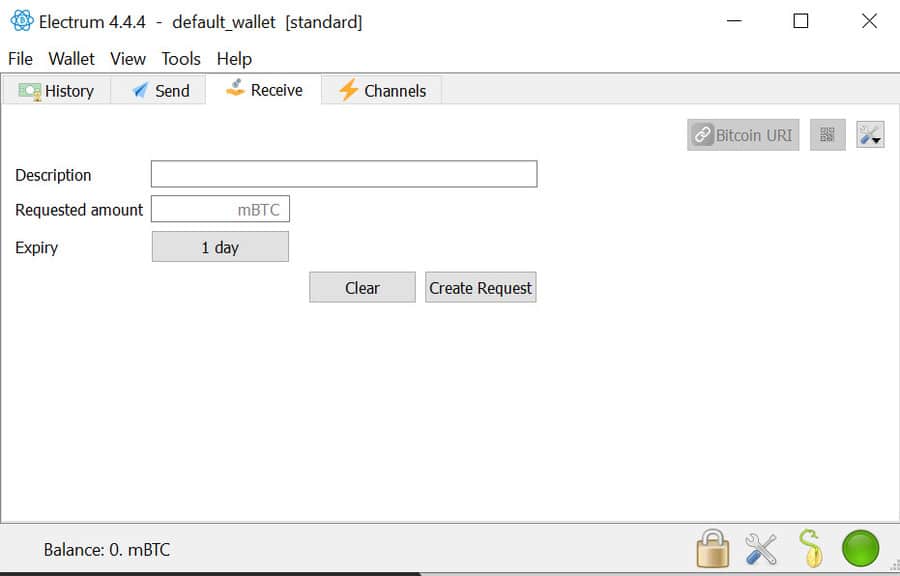Image resolution: width=900 pixels, height=576 pixels.
Task: Switch to the Send tab
Action: [158, 91]
